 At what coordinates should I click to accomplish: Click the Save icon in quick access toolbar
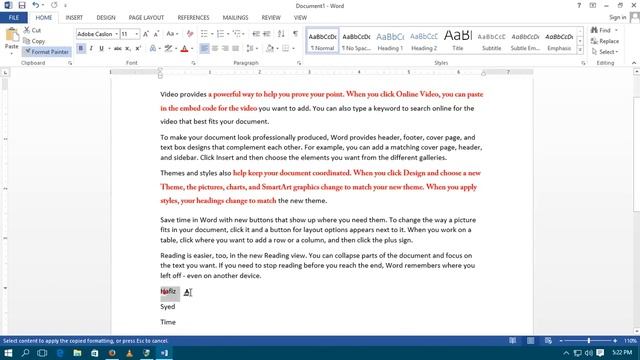(x=22, y=5)
